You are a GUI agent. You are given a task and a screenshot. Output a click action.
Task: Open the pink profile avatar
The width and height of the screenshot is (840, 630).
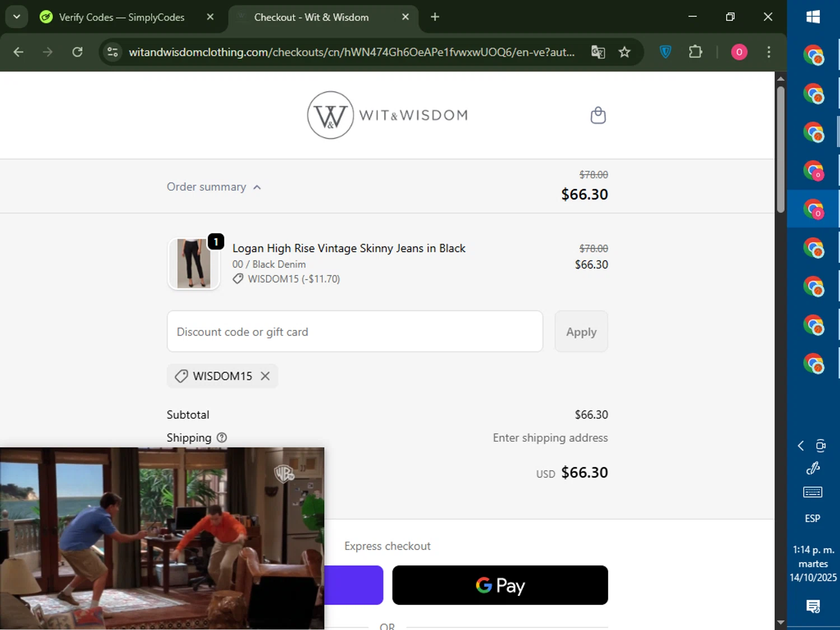tap(739, 52)
